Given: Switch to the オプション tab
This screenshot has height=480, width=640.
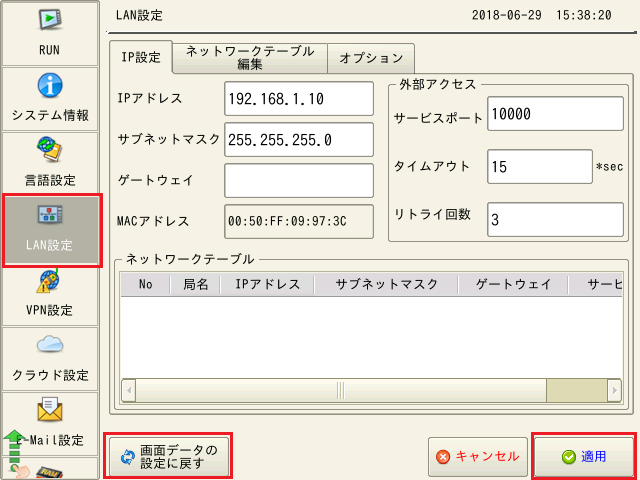Looking at the screenshot, I should [x=371, y=58].
